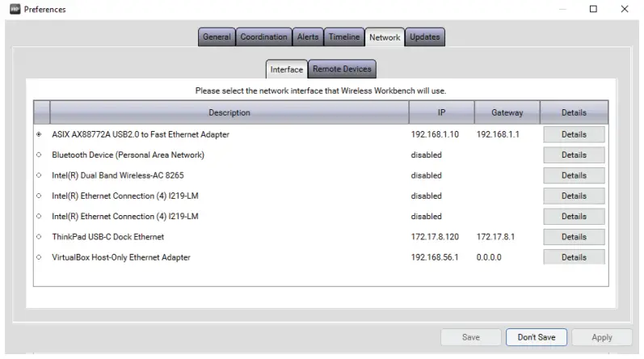Click the Don't Save button
This screenshot has height=359, width=644.
(x=537, y=337)
